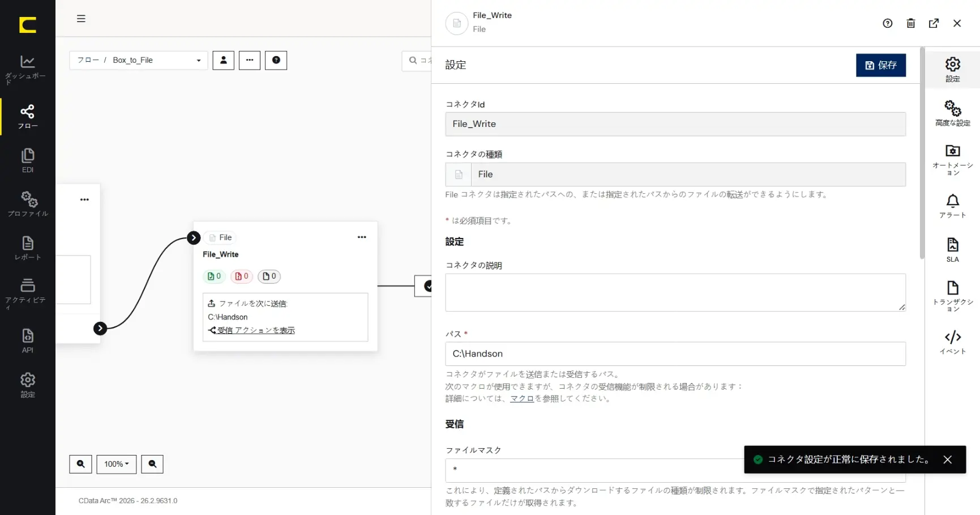This screenshot has width=980, height=515.
Task: Click the gray pending file count badge
Action: pyautogui.click(x=269, y=276)
